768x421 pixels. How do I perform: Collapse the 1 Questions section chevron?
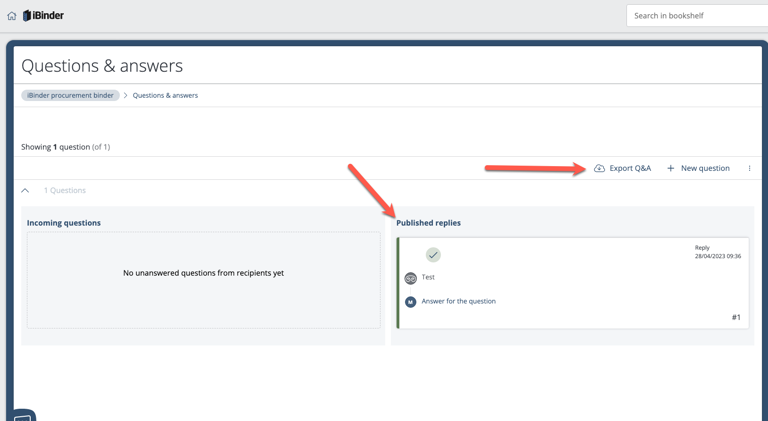tap(25, 190)
